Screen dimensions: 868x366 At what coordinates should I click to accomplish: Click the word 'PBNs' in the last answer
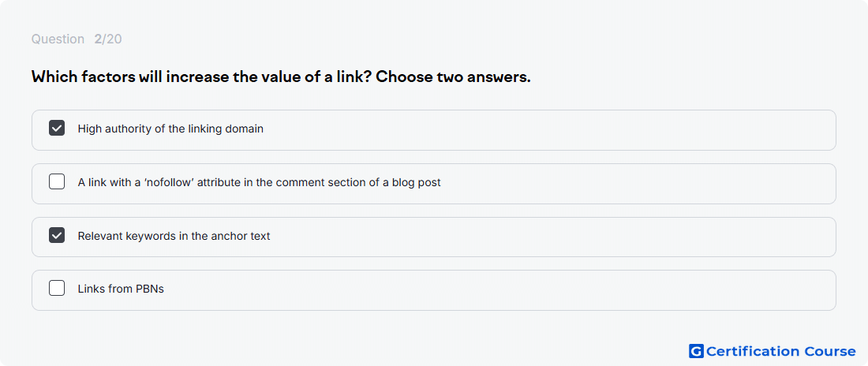pos(149,289)
